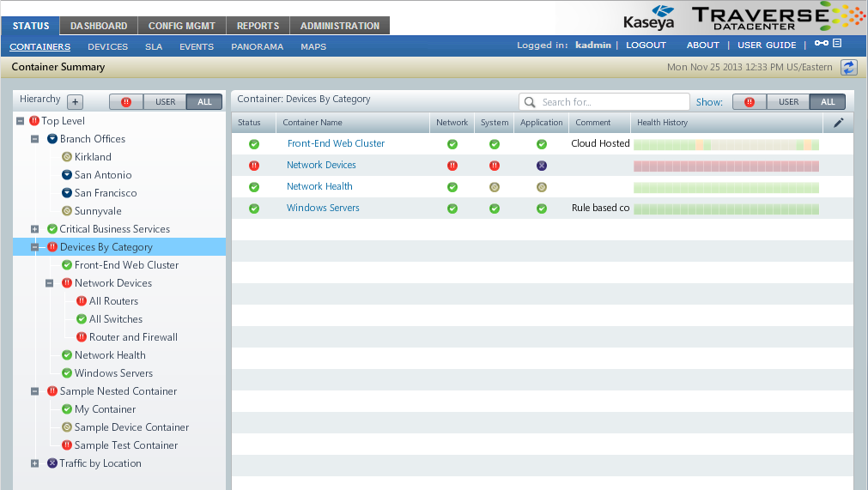Expand the Critical Business Services node
Viewport: 868px width, 490px height.
[35, 229]
